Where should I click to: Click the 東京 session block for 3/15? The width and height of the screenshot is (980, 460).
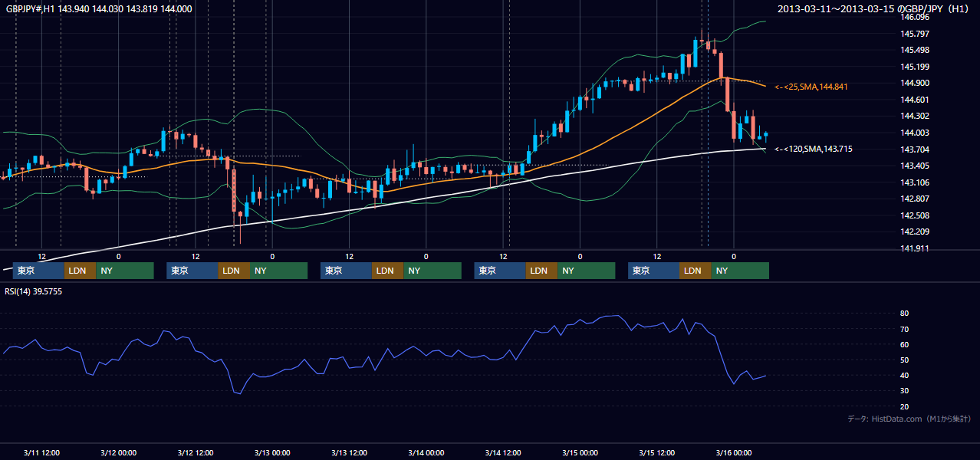tap(653, 271)
